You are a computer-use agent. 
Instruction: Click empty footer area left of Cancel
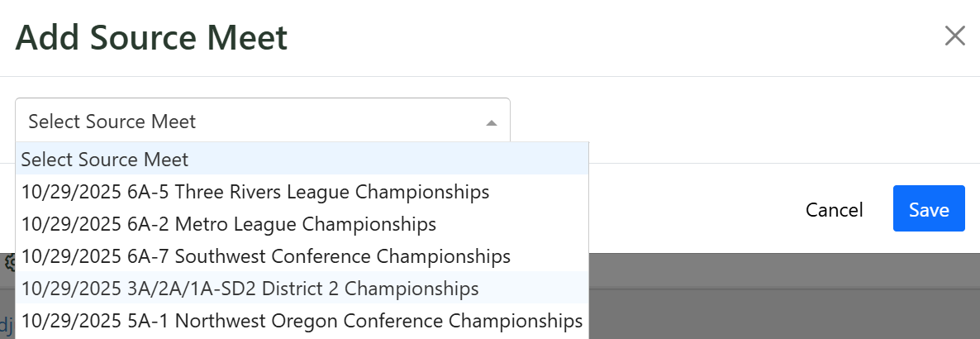687,209
